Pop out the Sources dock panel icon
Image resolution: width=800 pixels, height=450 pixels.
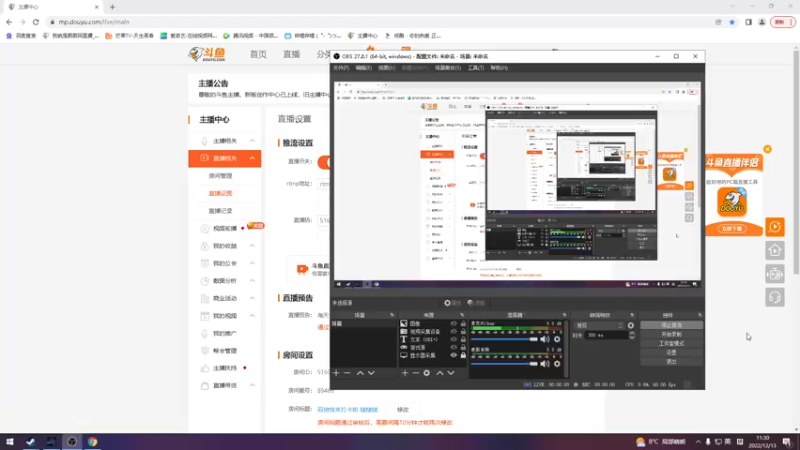[x=462, y=315]
